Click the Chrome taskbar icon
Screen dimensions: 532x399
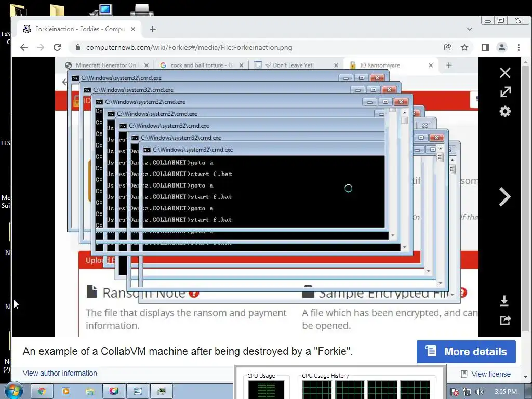tap(42, 391)
